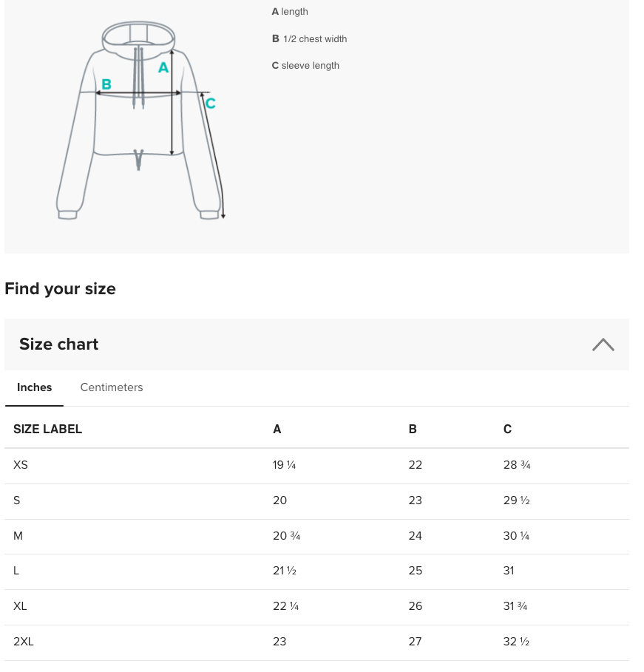The height and width of the screenshot is (672, 644).
Task: Click column header C in the table
Action: click(507, 429)
